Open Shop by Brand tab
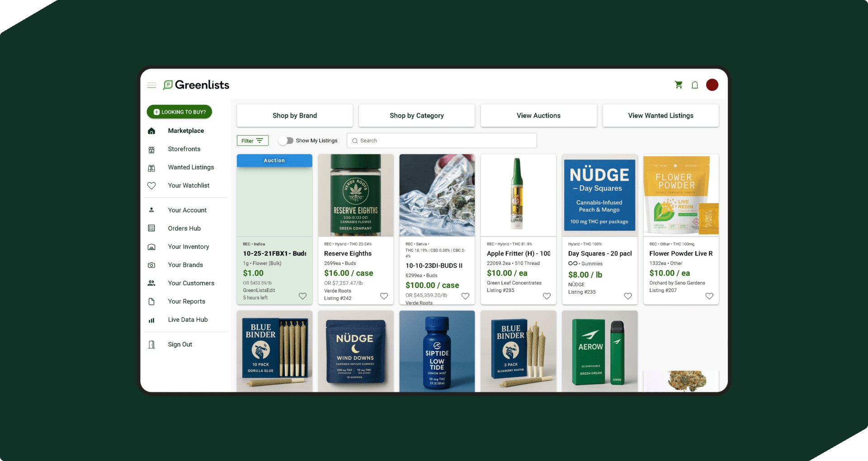Image resolution: width=868 pixels, height=461 pixels. click(295, 116)
